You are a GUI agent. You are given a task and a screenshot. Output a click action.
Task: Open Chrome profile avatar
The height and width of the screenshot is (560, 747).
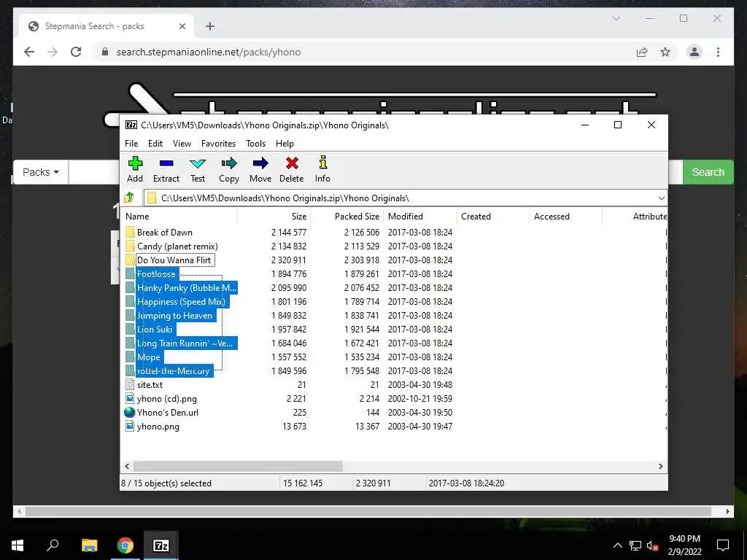[x=694, y=52]
